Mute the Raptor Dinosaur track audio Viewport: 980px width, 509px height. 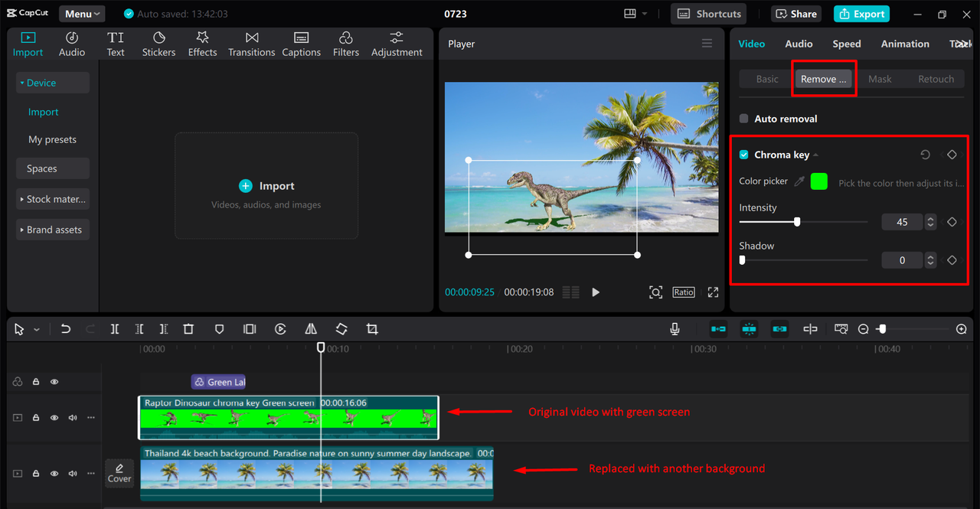point(73,418)
